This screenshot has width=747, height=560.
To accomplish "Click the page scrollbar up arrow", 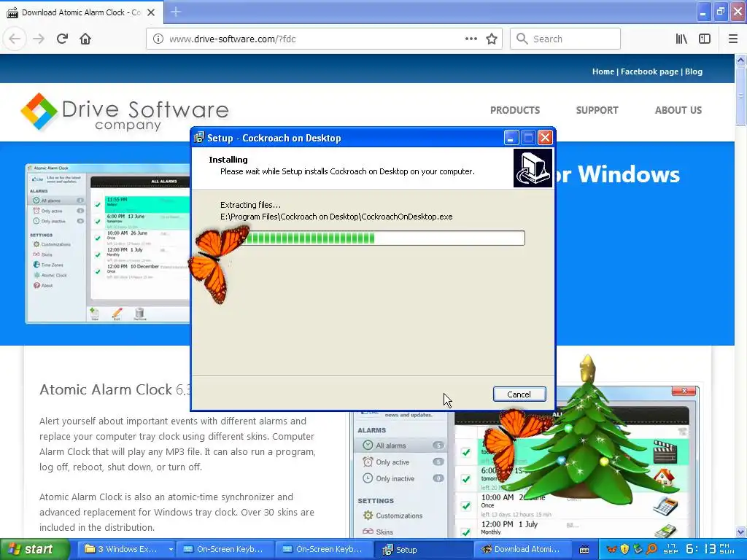I will tap(741, 60).
